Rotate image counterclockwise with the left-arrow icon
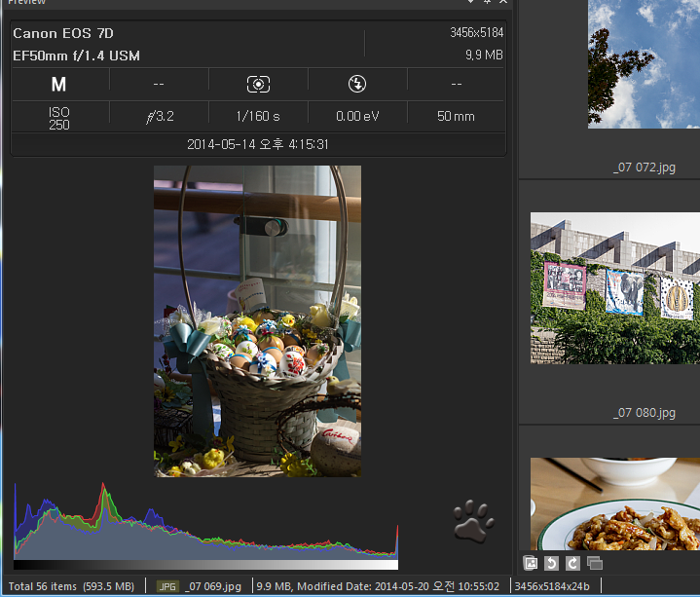The width and height of the screenshot is (700, 597). 551,563
